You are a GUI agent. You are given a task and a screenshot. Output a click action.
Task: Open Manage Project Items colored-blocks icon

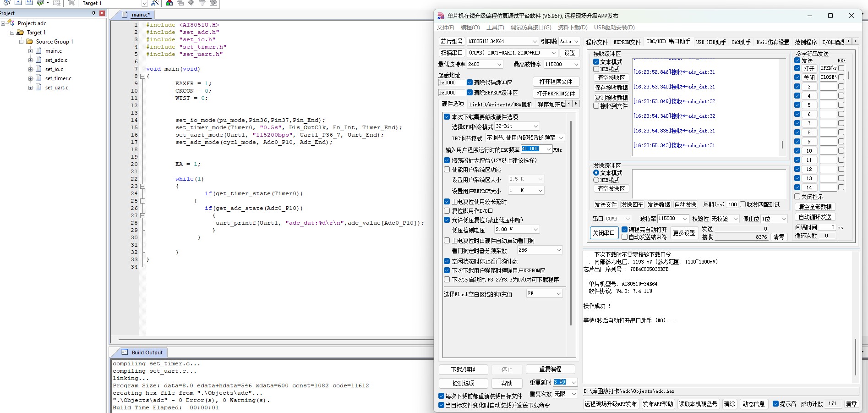[169, 3]
